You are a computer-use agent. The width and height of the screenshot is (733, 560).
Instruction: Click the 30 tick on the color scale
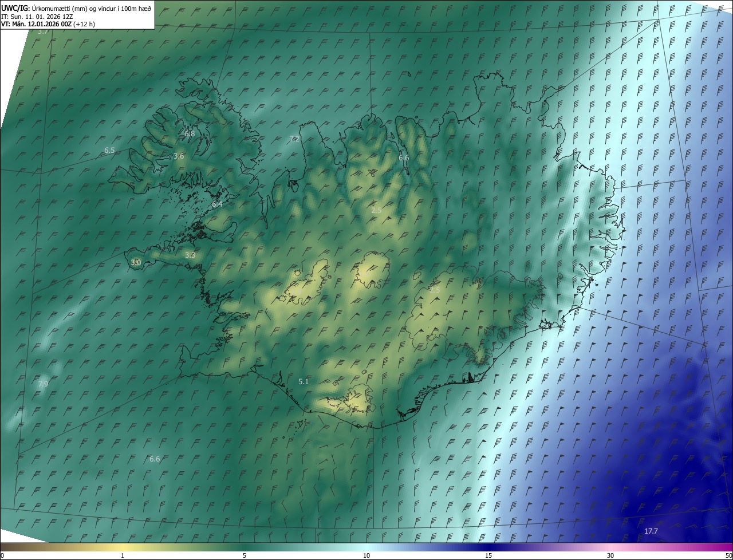tap(610, 555)
